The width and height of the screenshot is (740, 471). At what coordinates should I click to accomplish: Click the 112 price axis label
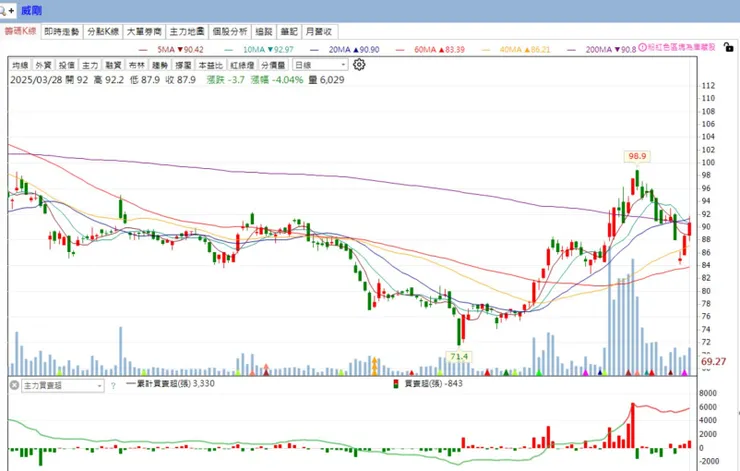[x=708, y=85]
